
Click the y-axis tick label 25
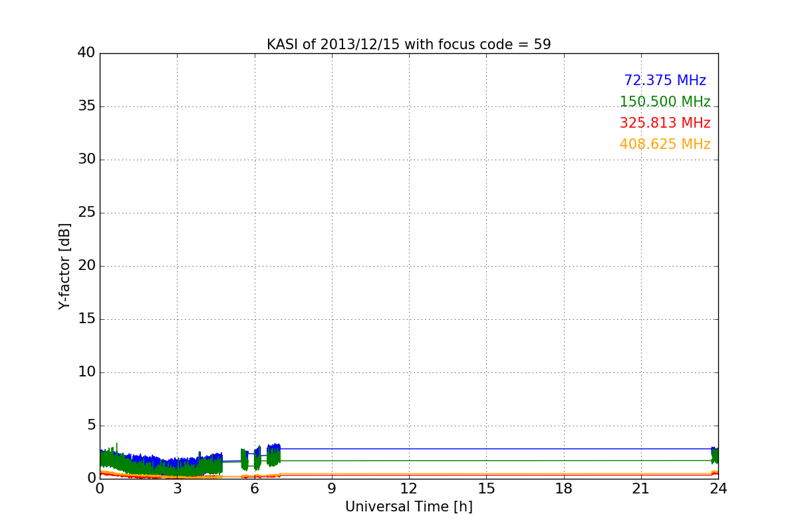click(x=86, y=213)
